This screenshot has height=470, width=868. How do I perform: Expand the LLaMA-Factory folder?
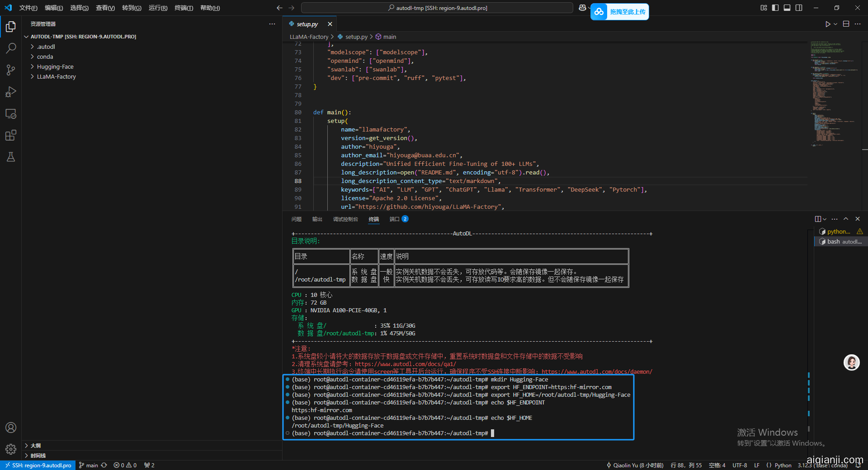pyautogui.click(x=56, y=77)
